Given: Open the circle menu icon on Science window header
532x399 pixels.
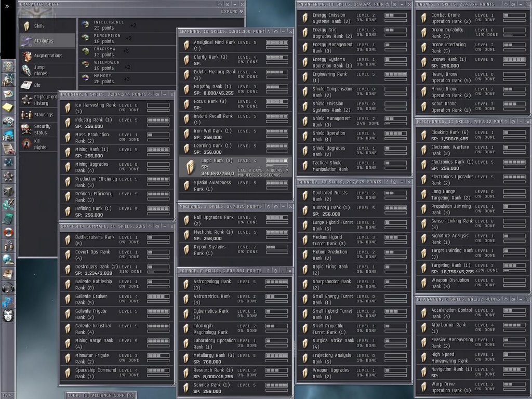Looking at the screenshot, I should click(x=276, y=271).
